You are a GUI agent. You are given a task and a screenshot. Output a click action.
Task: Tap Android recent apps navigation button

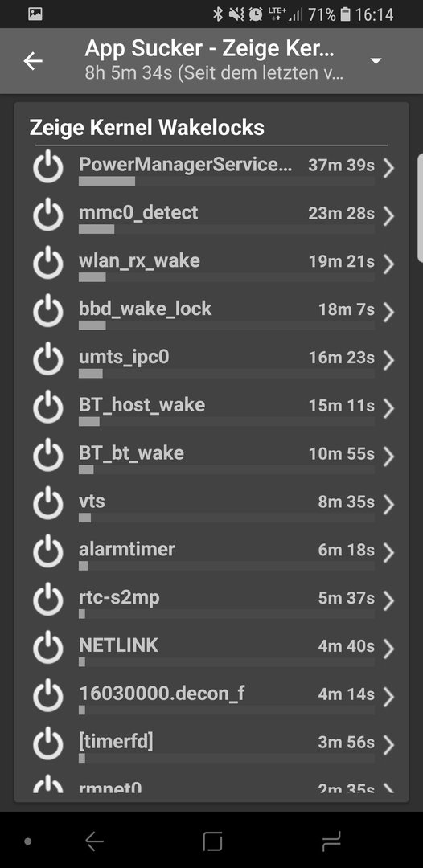pos(331,841)
